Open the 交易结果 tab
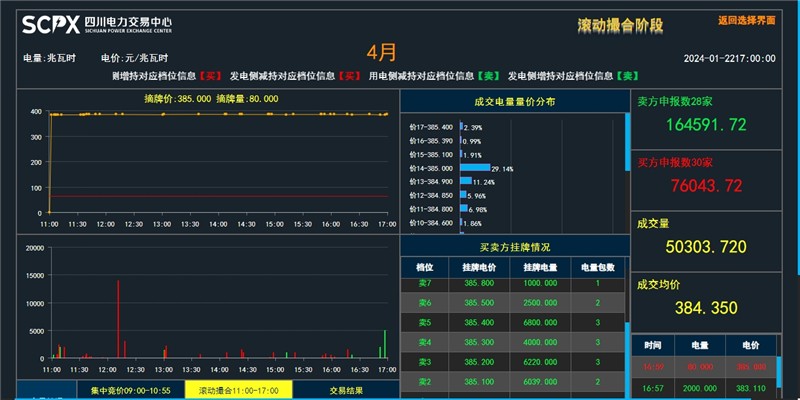 click(x=346, y=390)
